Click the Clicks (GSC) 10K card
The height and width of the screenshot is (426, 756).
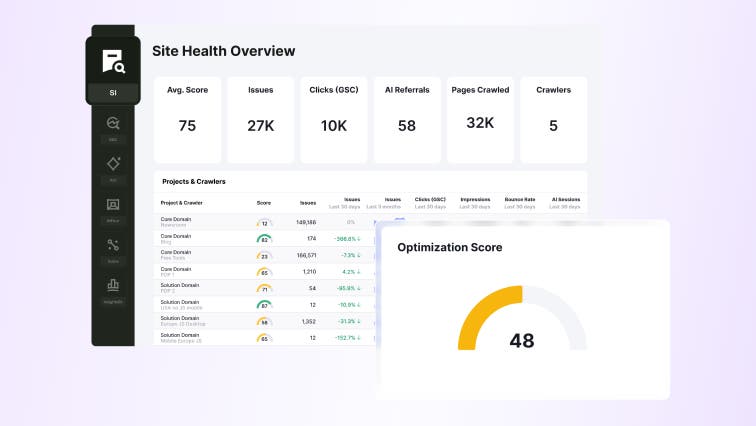(x=334, y=120)
